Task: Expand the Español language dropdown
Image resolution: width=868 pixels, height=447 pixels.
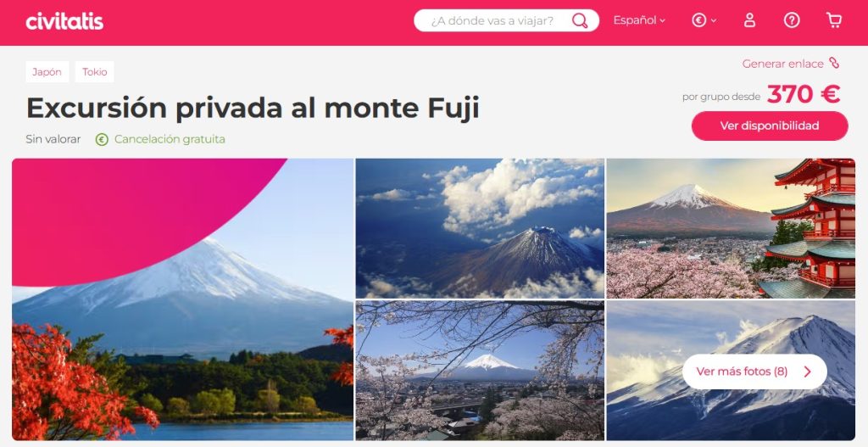Action: [639, 20]
